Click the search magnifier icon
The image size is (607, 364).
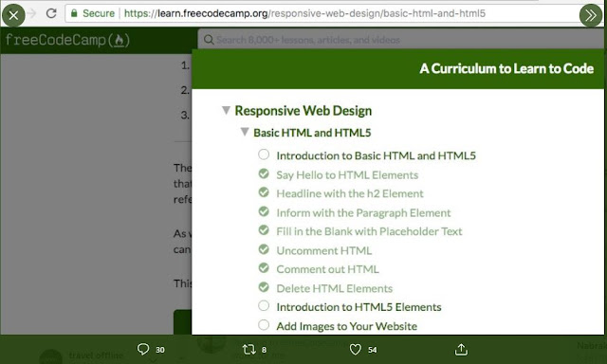point(209,40)
